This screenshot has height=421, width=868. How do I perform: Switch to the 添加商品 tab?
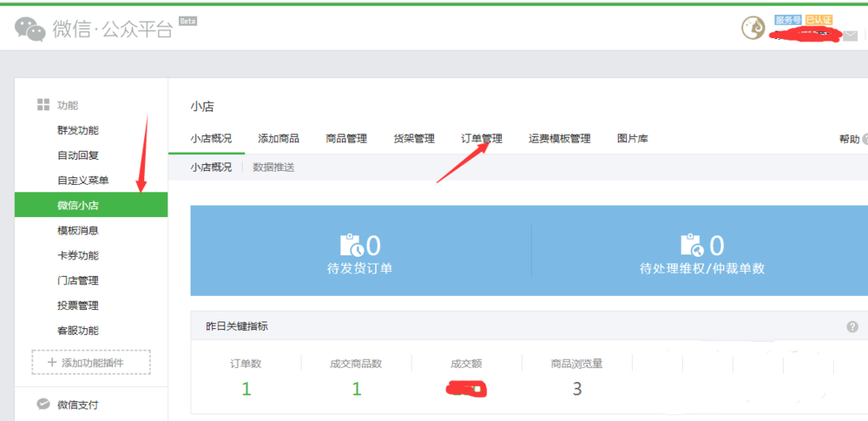click(279, 139)
